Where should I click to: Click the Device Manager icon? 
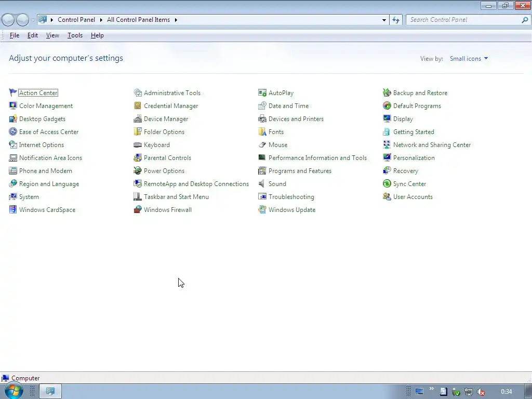(137, 119)
